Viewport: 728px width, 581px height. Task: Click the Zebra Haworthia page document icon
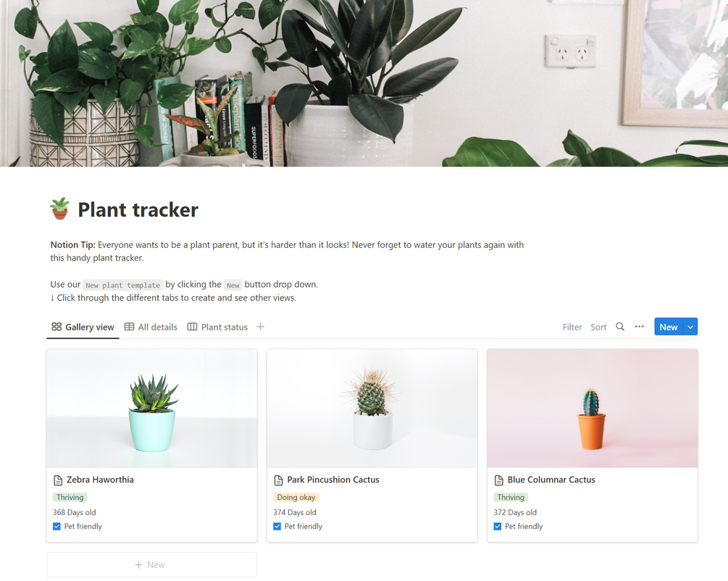tap(58, 480)
